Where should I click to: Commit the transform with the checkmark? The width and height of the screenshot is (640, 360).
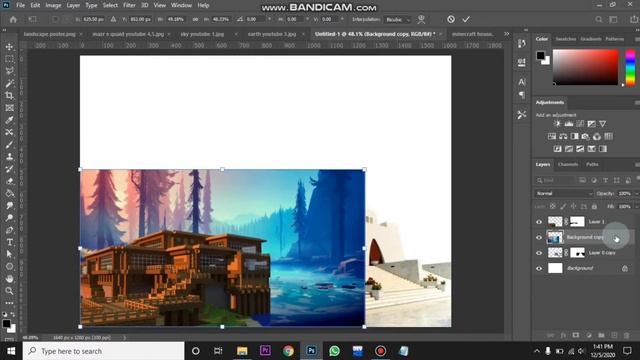click(x=466, y=19)
